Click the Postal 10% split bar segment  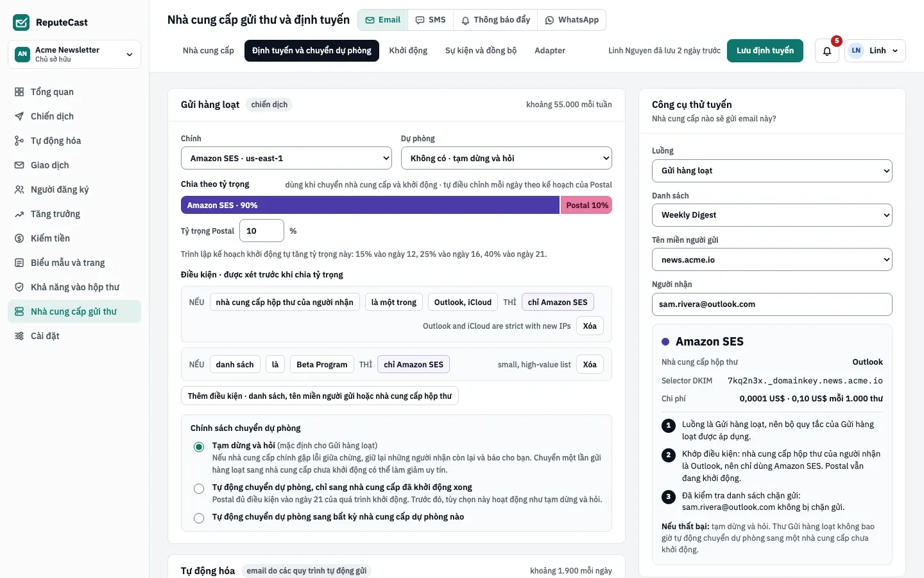pos(586,206)
